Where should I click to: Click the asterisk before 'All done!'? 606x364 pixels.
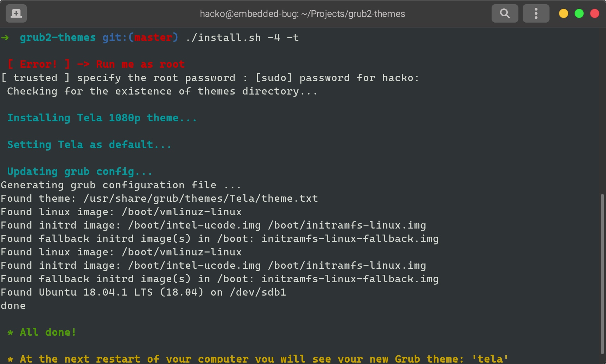[x=10, y=332]
